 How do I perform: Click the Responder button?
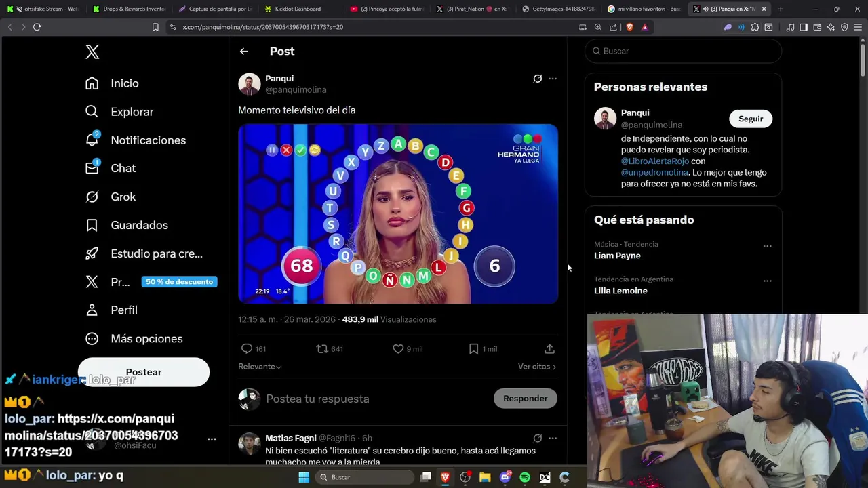pyautogui.click(x=525, y=399)
